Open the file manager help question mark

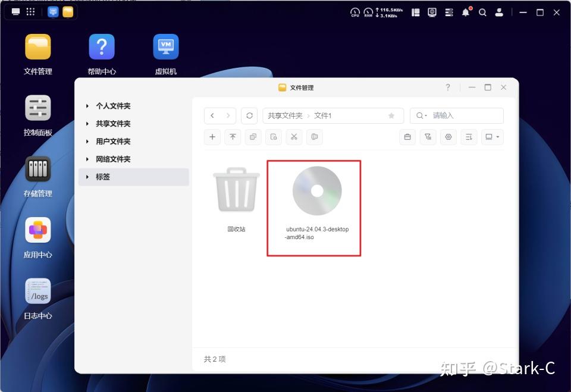pos(448,87)
